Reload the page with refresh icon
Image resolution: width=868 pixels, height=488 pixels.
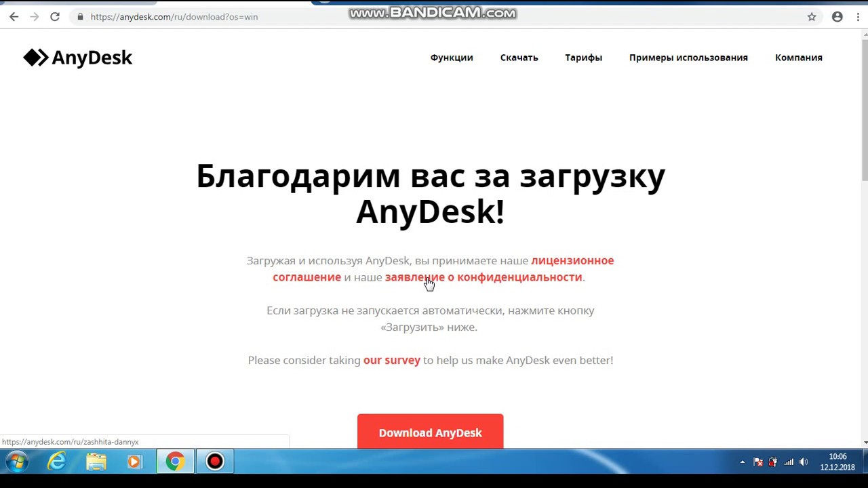coord(55,17)
